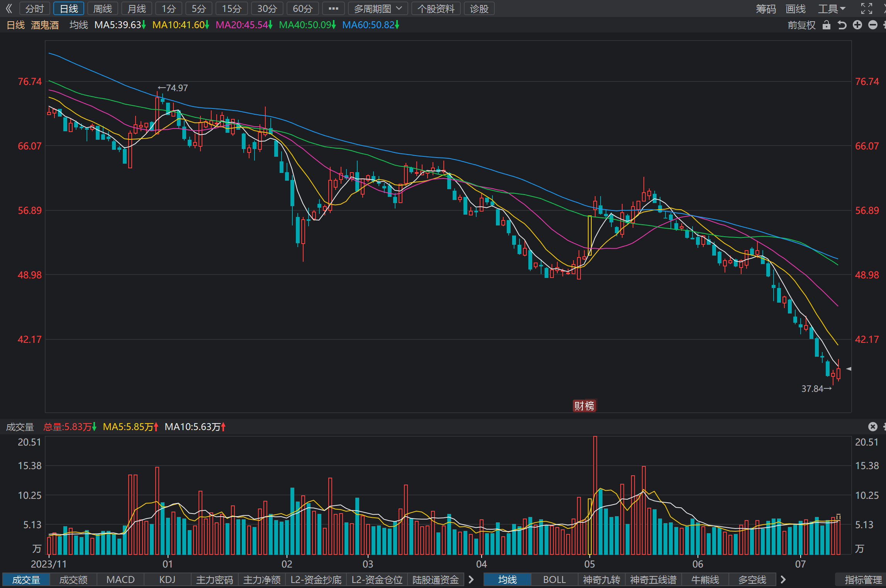Click the 财榜 marker on chart
Viewport: 886px width, 588px height.
click(x=584, y=406)
